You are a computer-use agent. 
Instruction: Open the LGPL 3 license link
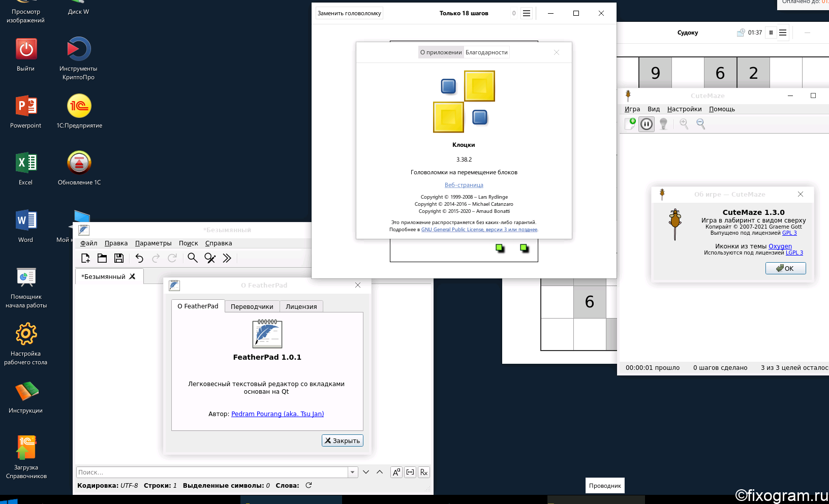point(794,253)
